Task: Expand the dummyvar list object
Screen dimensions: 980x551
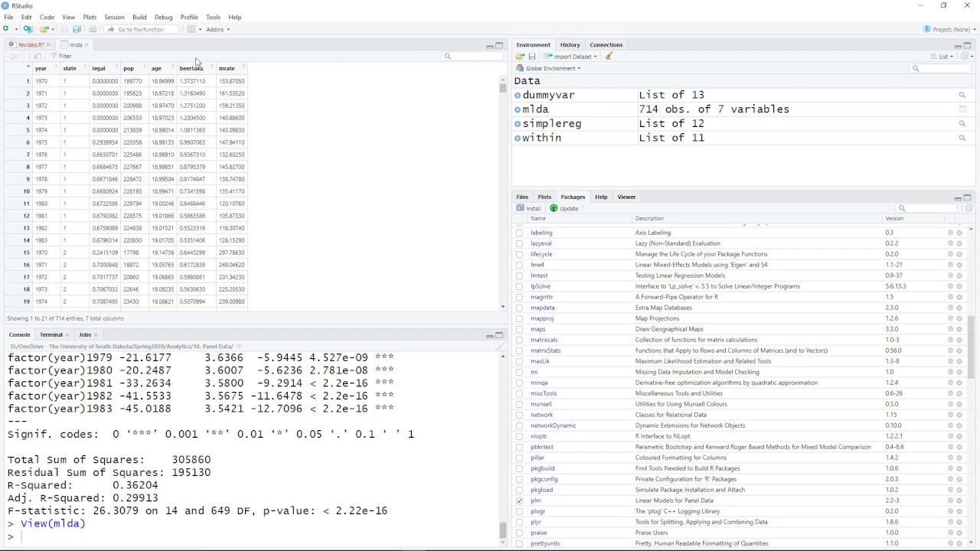Action: click(518, 96)
